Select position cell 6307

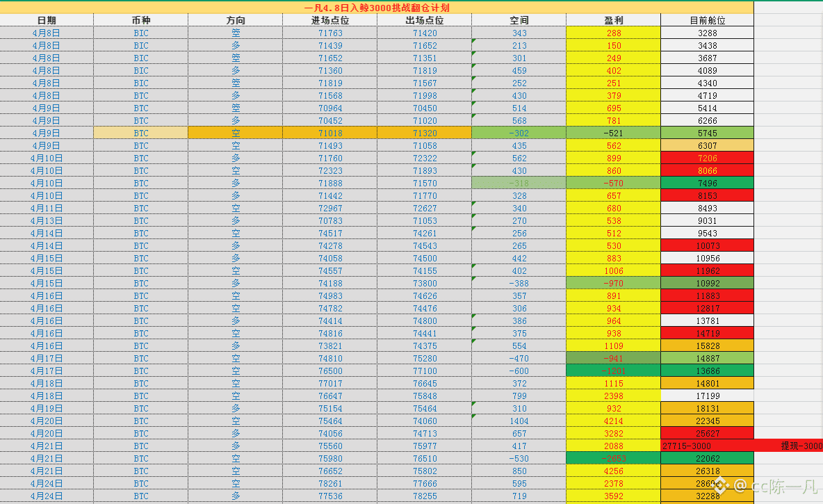707,145
